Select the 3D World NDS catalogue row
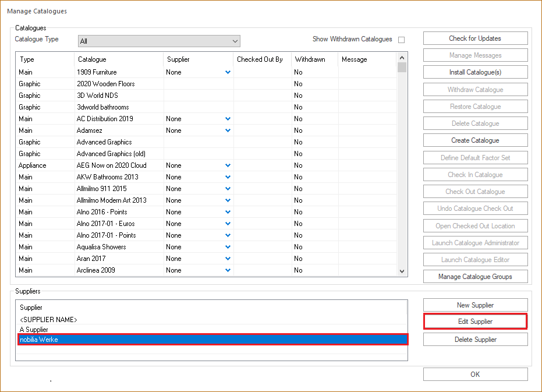542x392 pixels. click(x=206, y=96)
